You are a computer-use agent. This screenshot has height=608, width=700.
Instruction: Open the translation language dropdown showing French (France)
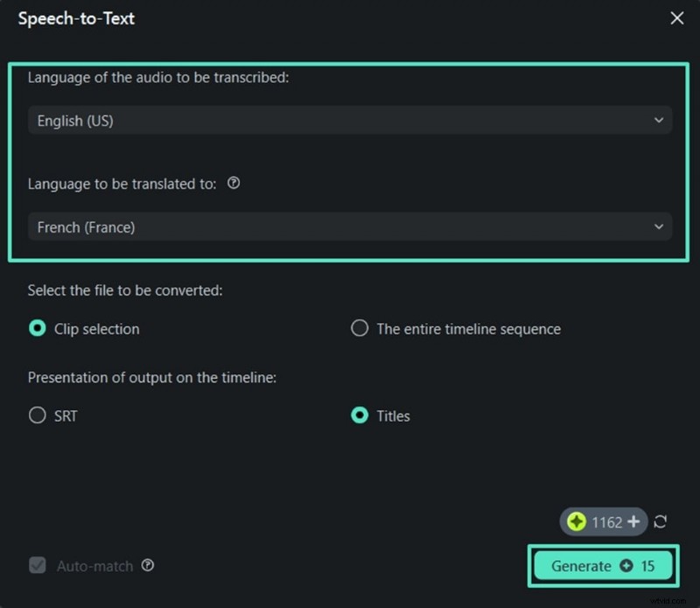[x=350, y=227]
